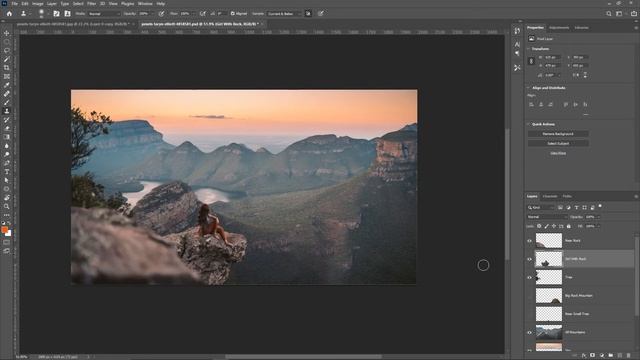
Task: Hide the Girl With Rock layer
Action: (x=529, y=259)
